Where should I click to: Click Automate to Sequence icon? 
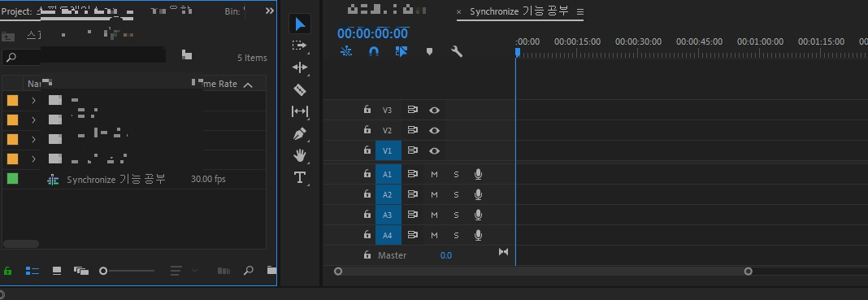[x=224, y=271]
